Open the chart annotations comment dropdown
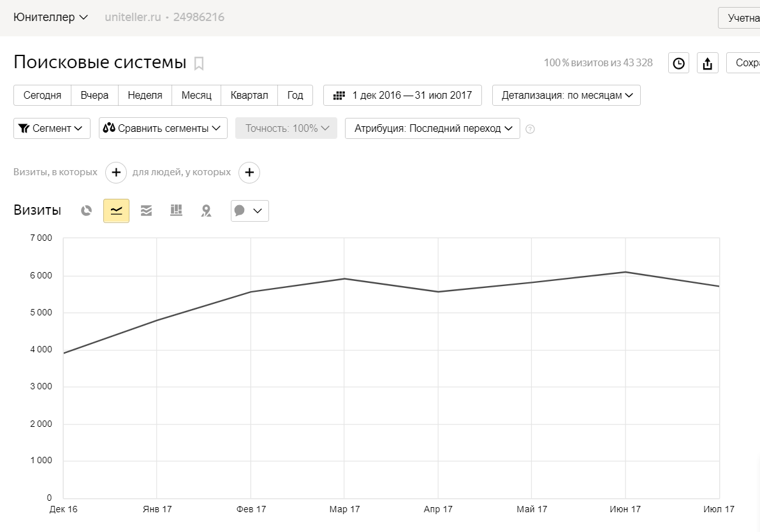 point(249,211)
